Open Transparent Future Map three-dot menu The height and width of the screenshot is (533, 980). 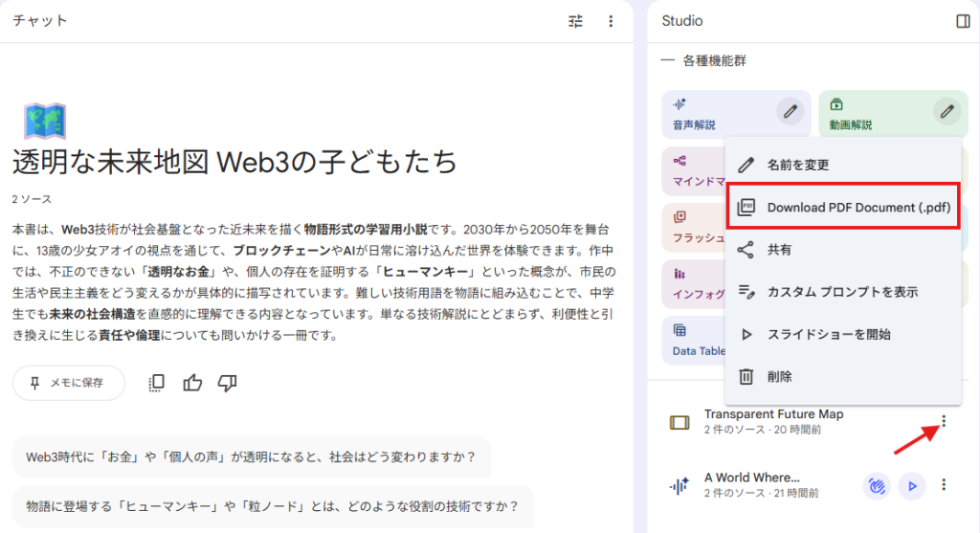pos(944,421)
